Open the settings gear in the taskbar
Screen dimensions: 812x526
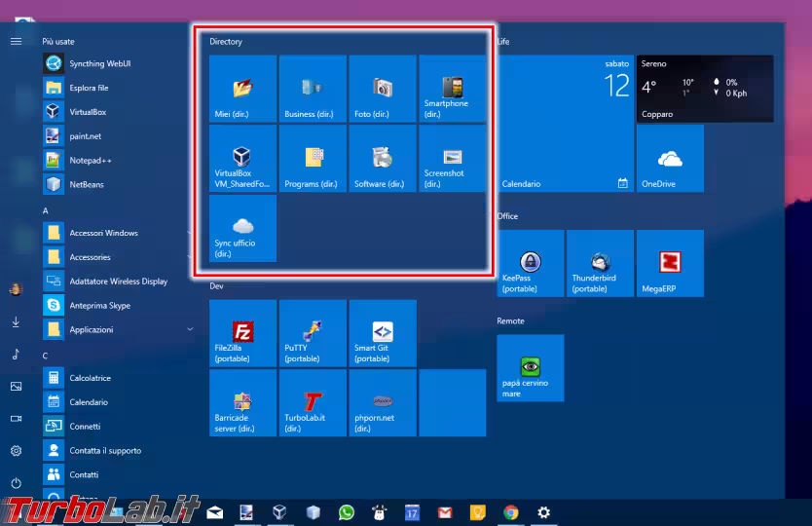click(x=543, y=513)
